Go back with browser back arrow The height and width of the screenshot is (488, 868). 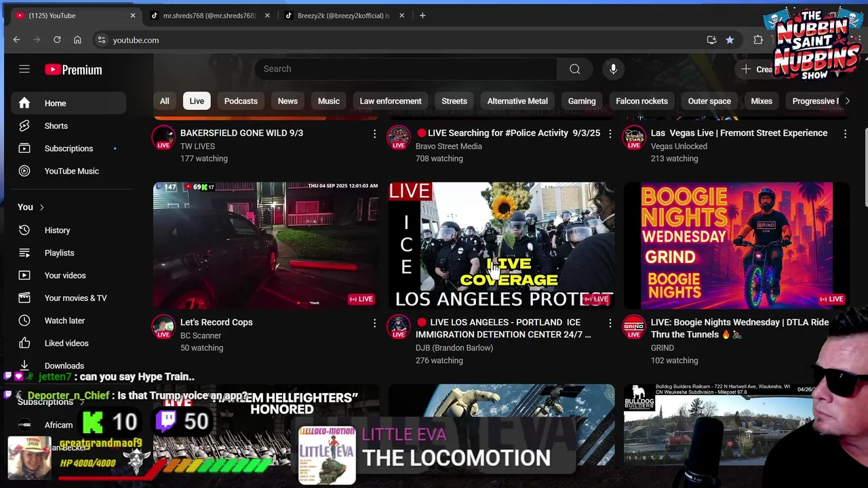16,40
